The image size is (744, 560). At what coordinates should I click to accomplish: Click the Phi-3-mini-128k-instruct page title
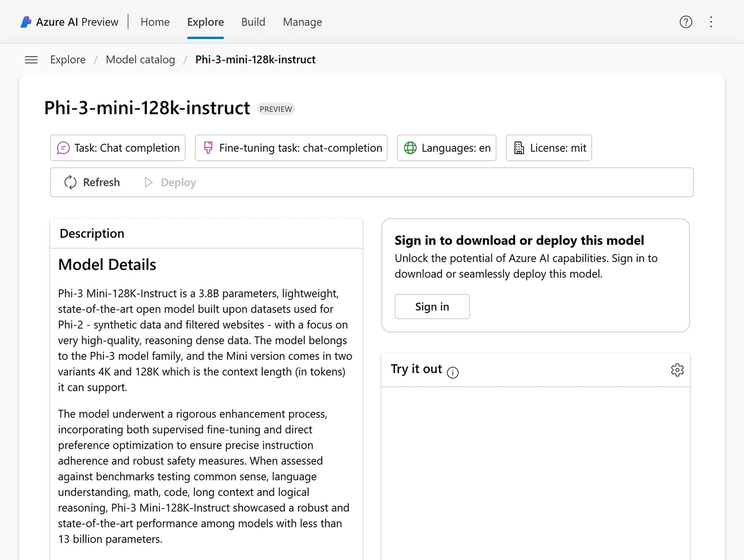pyautogui.click(x=147, y=108)
